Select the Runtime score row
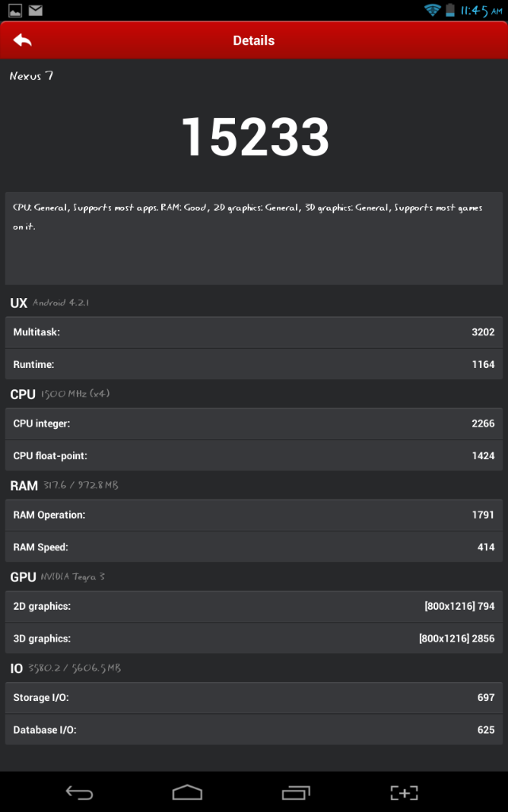Screen dimensions: 508x812 [x=253, y=364]
